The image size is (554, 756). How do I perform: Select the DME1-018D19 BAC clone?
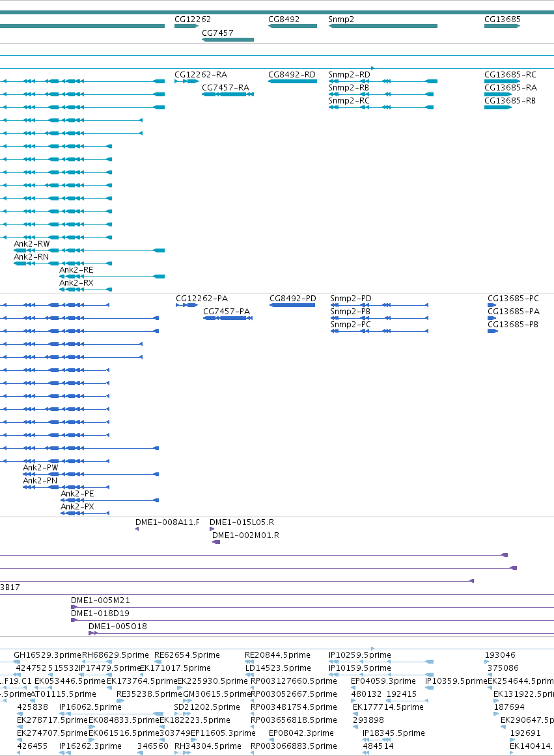click(100, 614)
